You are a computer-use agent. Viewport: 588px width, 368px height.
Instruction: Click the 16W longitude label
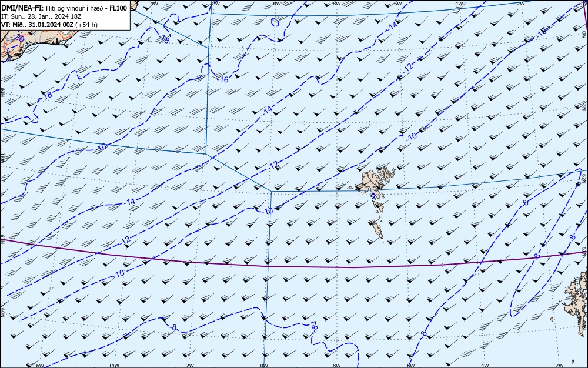click(39, 366)
